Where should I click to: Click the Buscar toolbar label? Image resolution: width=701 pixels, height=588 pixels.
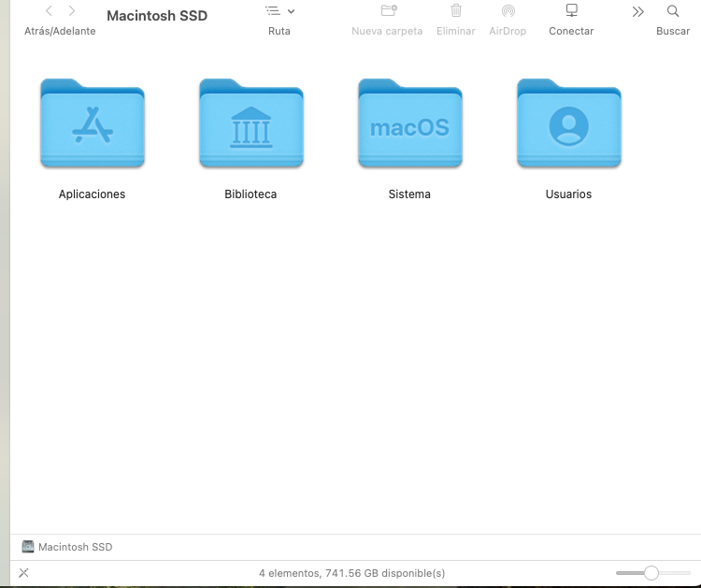point(673,31)
